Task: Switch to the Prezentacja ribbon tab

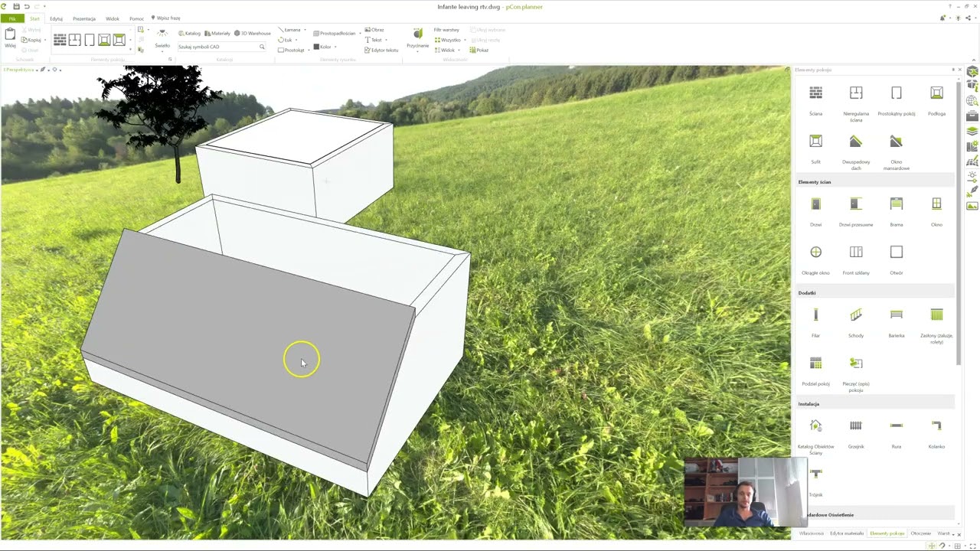Action: click(x=84, y=18)
